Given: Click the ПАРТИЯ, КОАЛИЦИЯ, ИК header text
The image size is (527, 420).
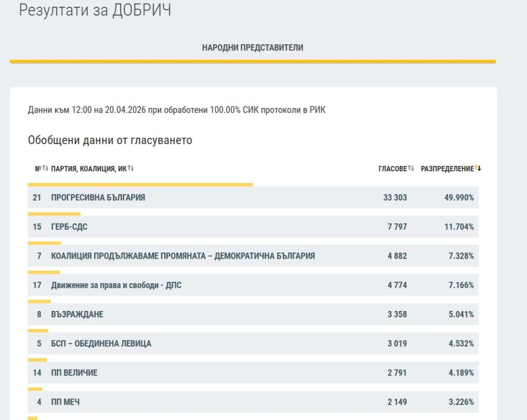Looking at the screenshot, I should pyautogui.click(x=89, y=169).
